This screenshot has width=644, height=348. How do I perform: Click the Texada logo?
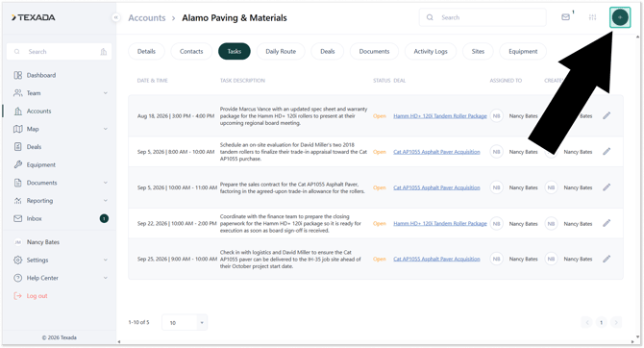coord(34,17)
